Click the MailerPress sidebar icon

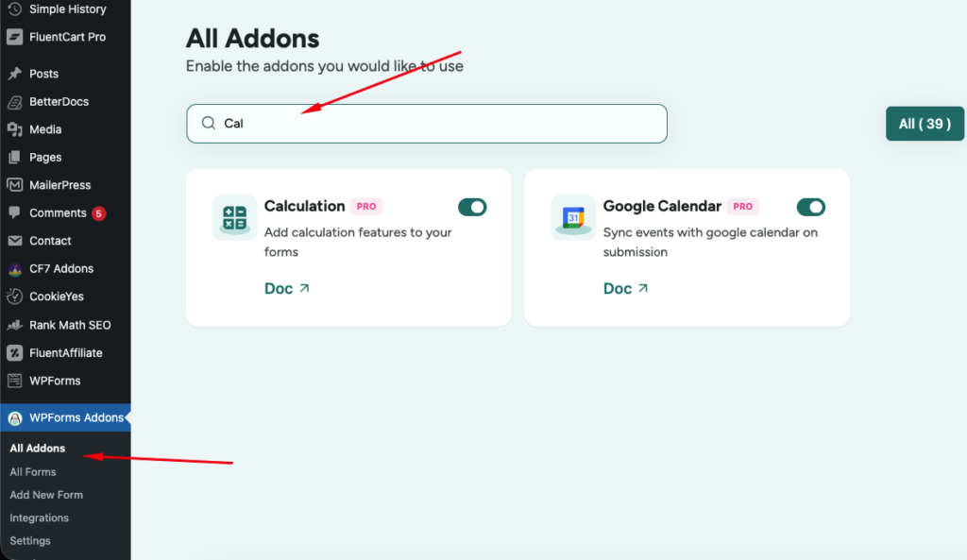pos(15,185)
